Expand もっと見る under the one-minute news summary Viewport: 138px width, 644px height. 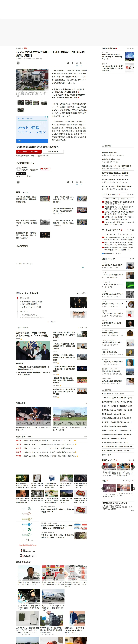[x=52, y=322]
